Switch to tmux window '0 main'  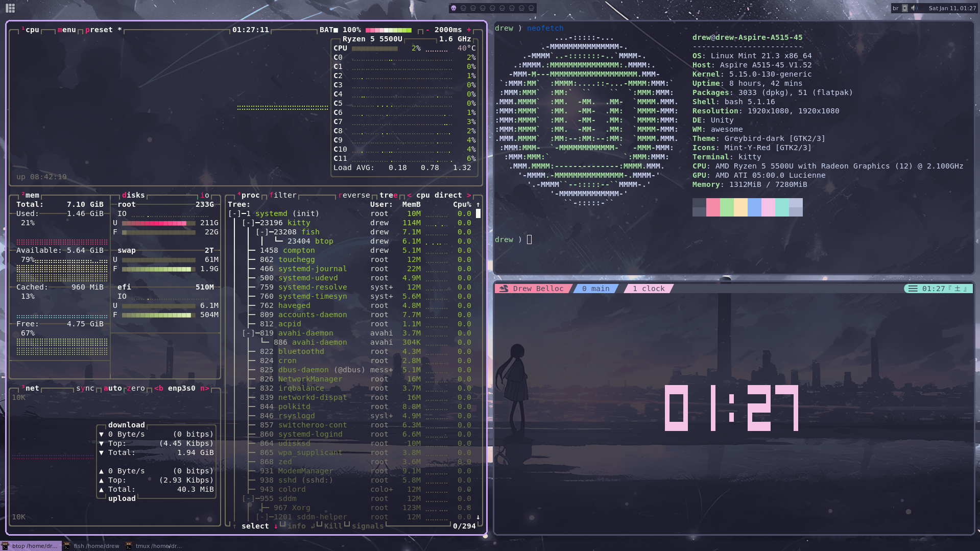point(595,289)
